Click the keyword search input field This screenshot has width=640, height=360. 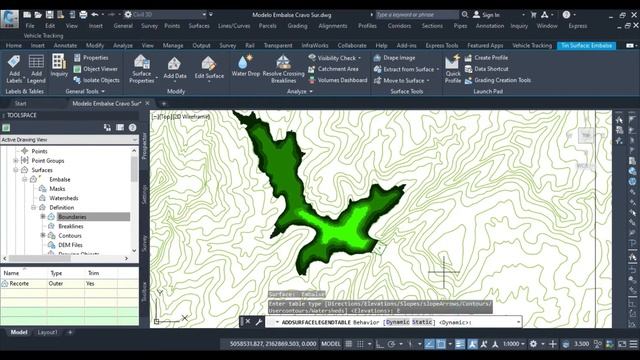[x=417, y=15]
